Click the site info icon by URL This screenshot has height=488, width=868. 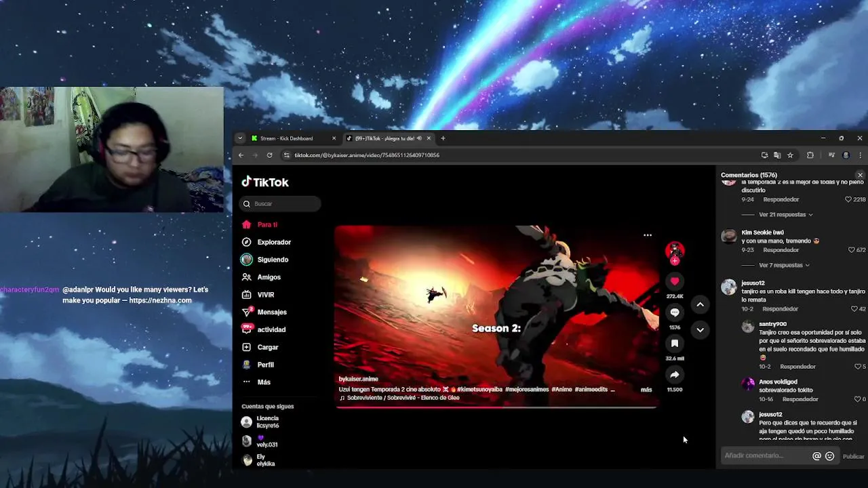point(286,155)
